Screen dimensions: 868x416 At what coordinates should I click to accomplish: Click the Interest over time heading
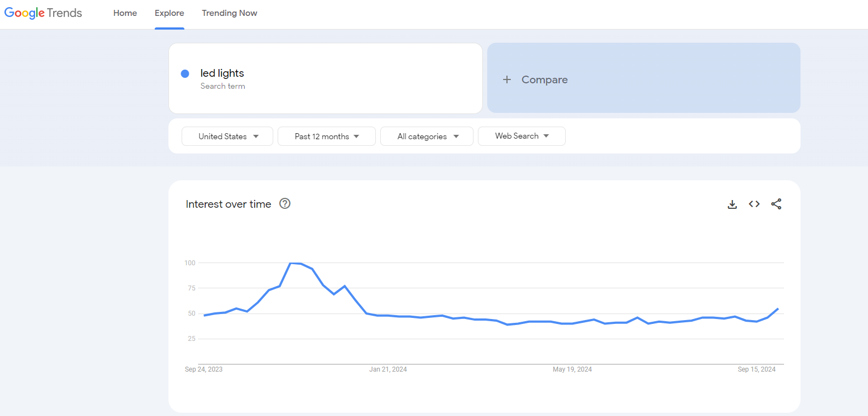[228, 204]
